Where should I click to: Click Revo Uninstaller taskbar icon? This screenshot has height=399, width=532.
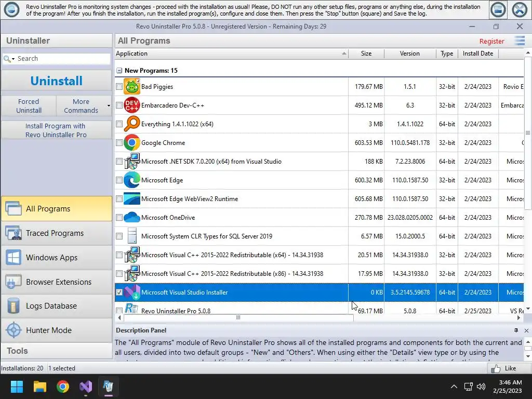click(108, 387)
